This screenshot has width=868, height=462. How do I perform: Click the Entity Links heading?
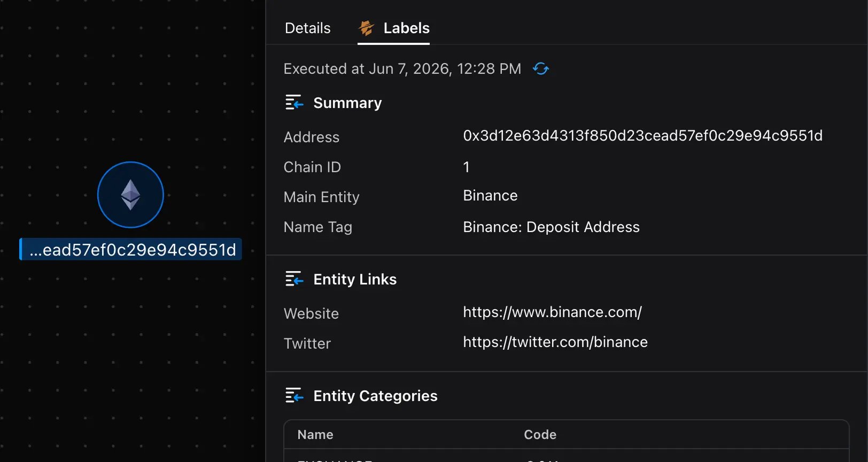(x=355, y=279)
